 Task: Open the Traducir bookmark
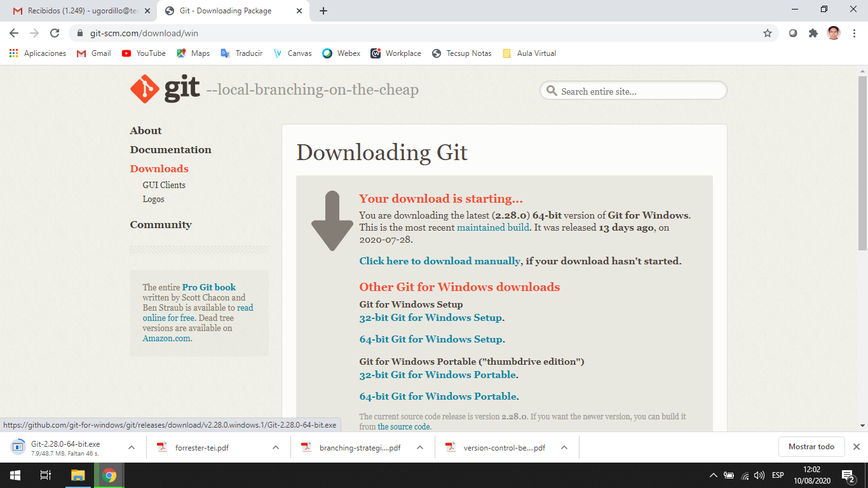tap(241, 53)
